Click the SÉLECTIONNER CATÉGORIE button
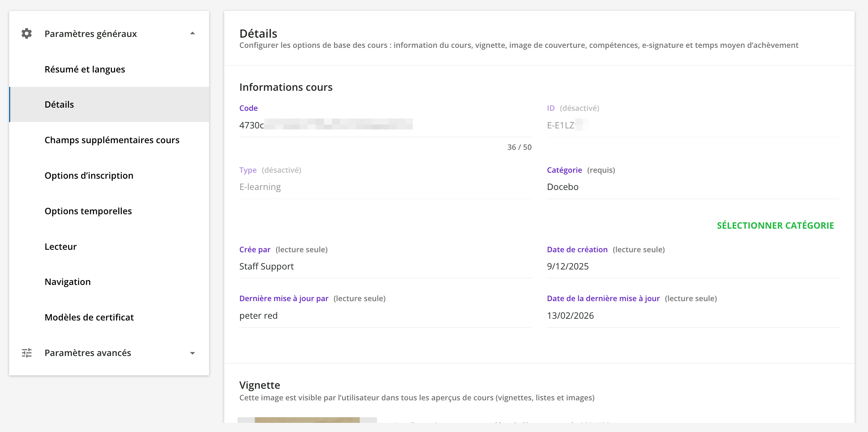This screenshot has width=868, height=432. [775, 225]
